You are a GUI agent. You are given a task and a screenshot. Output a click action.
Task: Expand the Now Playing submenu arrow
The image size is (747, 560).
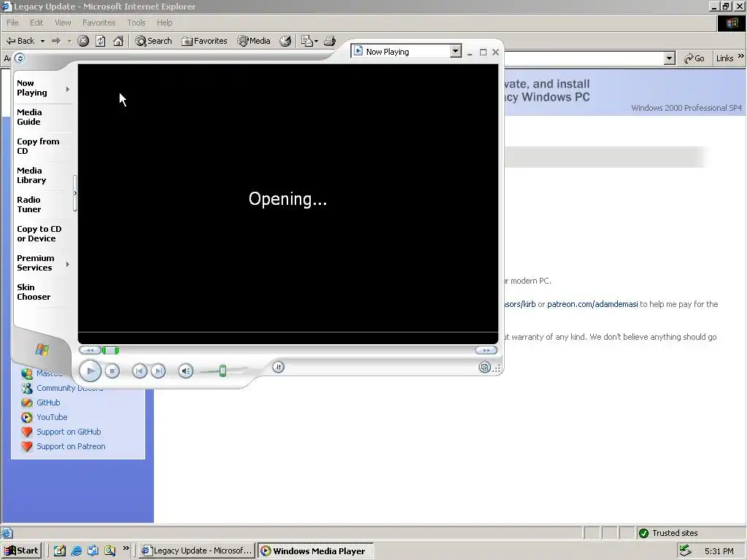(68, 89)
